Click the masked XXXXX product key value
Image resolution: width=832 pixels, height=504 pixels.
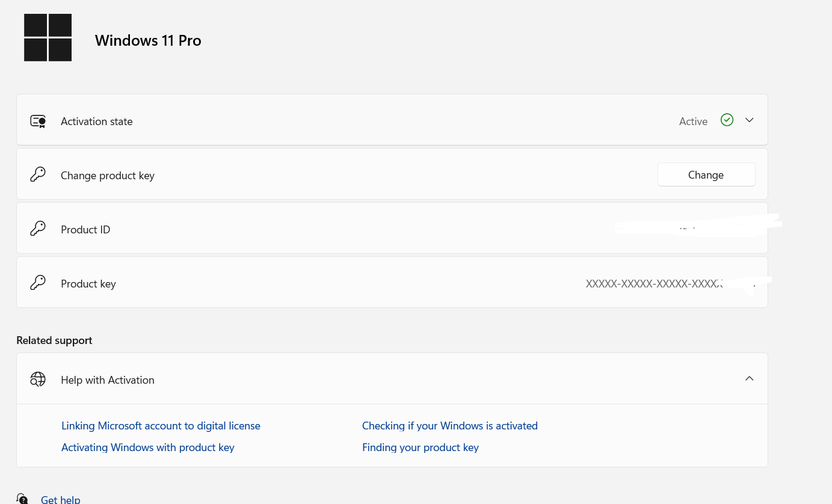(x=655, y=284)
